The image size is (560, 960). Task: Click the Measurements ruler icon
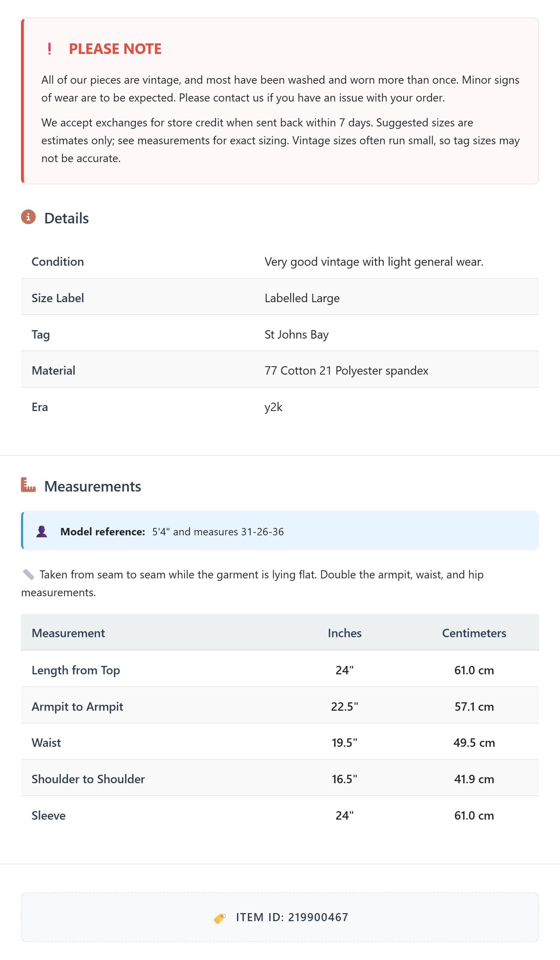[x=28, y=485]
